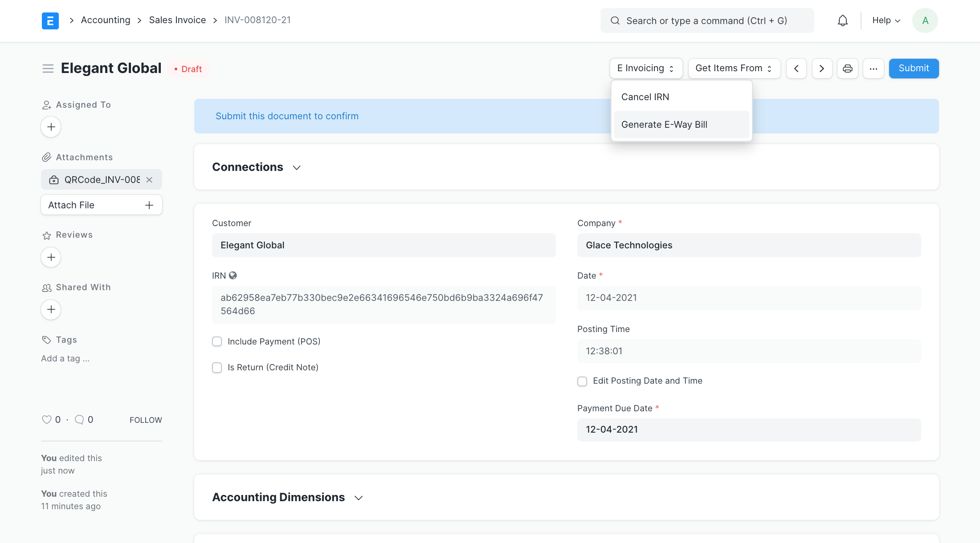Select Cancel IRN menu option
980x543 pixels.
click(645, 97)
